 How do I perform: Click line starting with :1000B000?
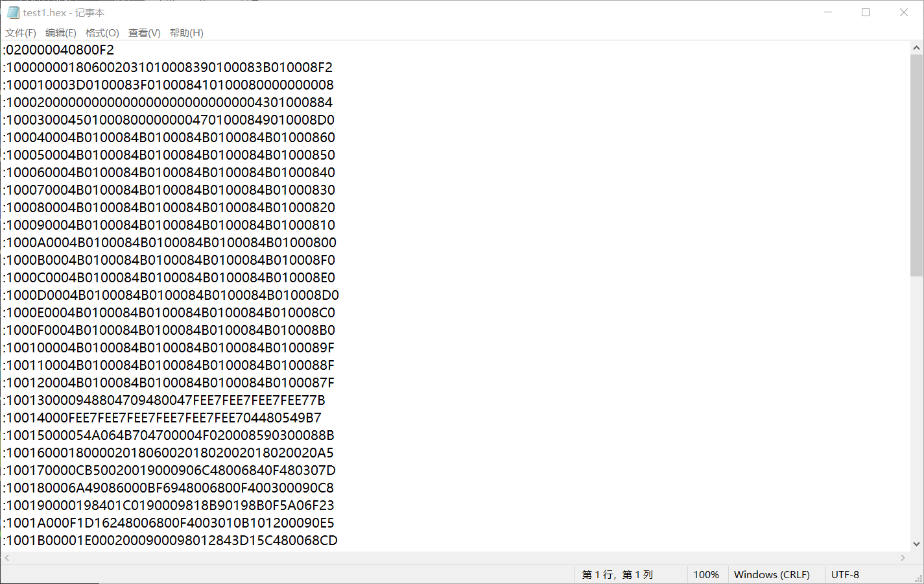point(169,260)
